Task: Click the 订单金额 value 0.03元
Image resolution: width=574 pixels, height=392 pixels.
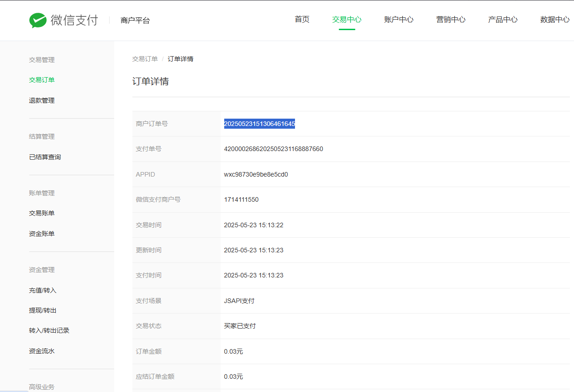Action: click(233, 351)
